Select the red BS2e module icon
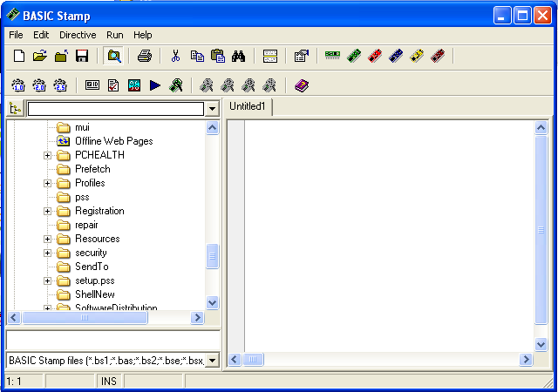The height and width of the screenshot is (392, 558). [x=375, y=56]
